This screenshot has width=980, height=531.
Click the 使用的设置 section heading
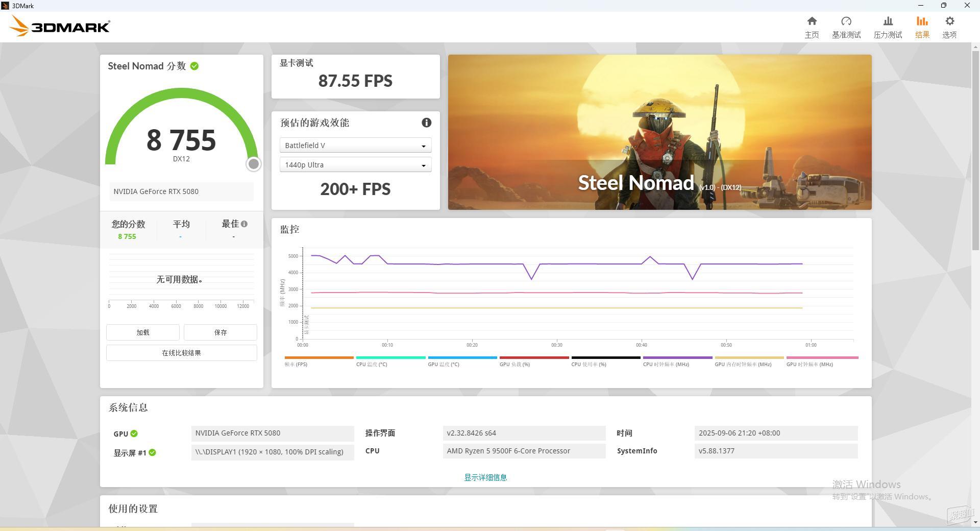(x=133, y=509)
